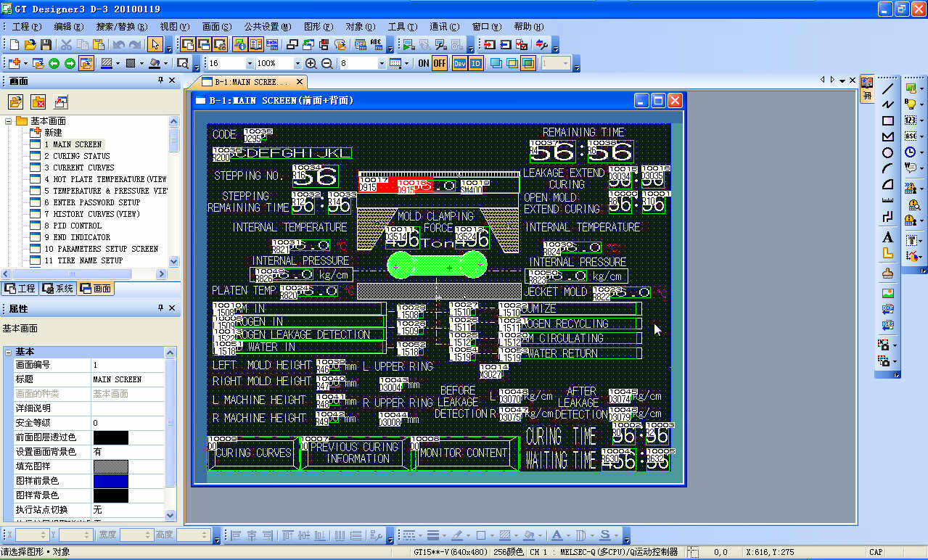Click the 标题 MAIN SCREEN property field
The height and width of the screenshot is (560, 928).
click(131, 379)
